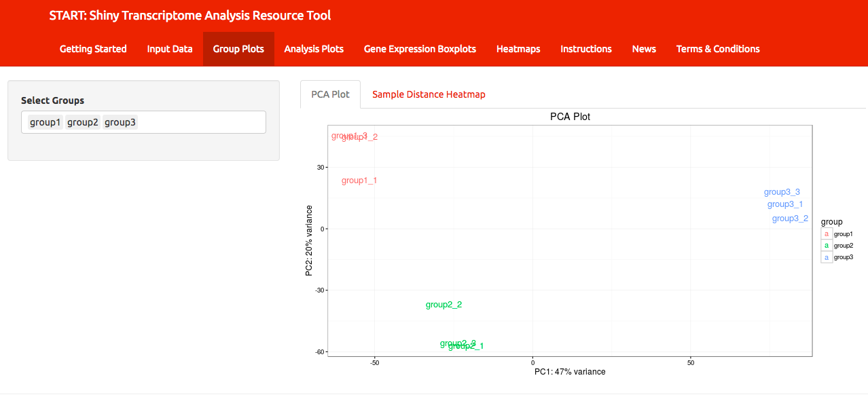Image resolution: width=868 pixels, height=399 pixels.
Task: Click the group2 tag in Select Groups
Action: coord(82,122)
